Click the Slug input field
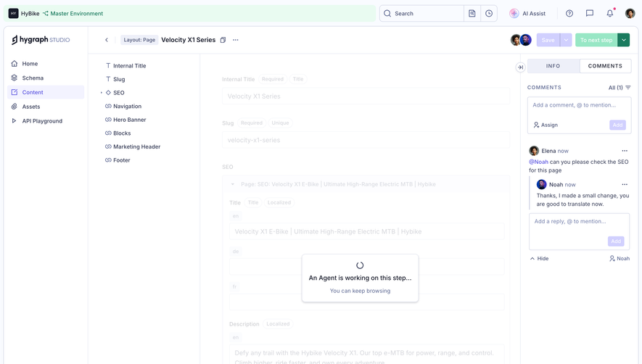The width and height of the screenshot is (642, 364). [366, 140]
